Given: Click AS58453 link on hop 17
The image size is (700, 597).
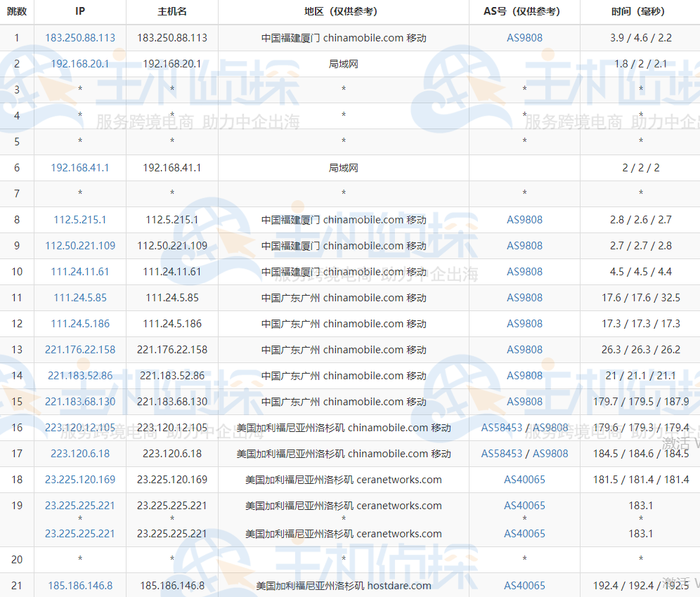Looking at the screenshot, I should 501,453.
